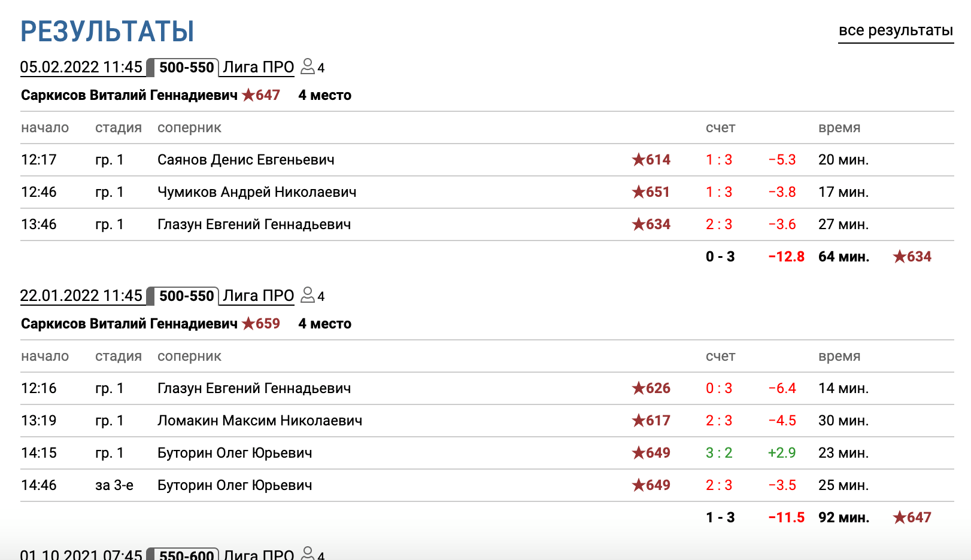Open the 05.02.2022 11:45 tournament link
The height and width of the screenshot is (560, 971).
(81, 67)
